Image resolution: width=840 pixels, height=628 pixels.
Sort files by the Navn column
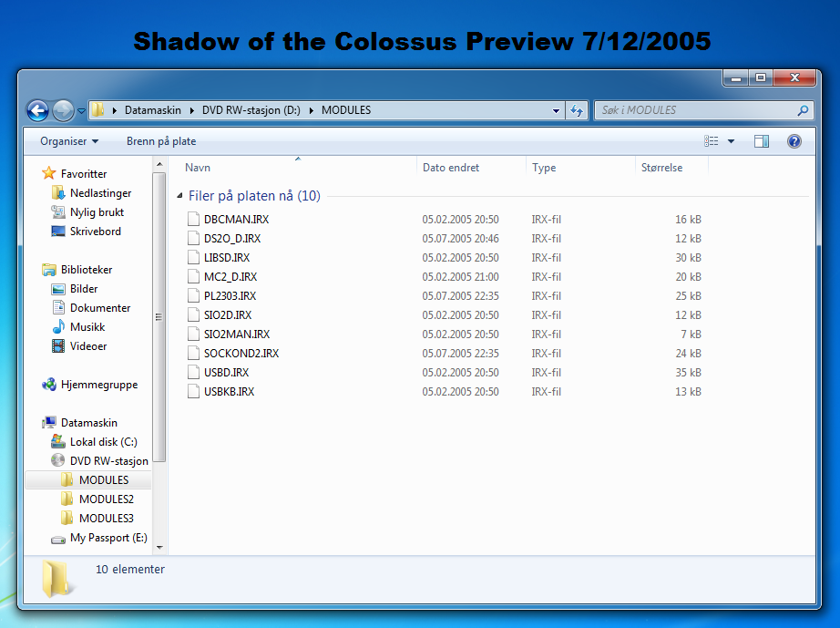tap(198, 168)
